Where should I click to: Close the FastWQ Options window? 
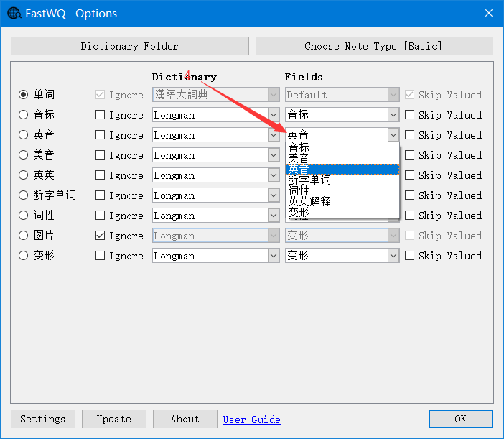click(488, 14)
